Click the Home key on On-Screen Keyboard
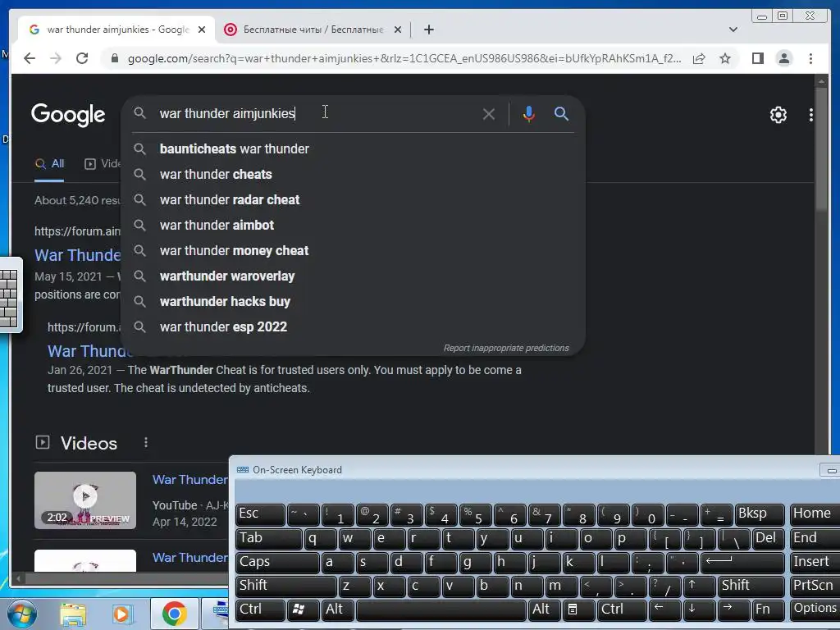Image resolution: width=840 pixels, height=630 pixels. [815, 514]
